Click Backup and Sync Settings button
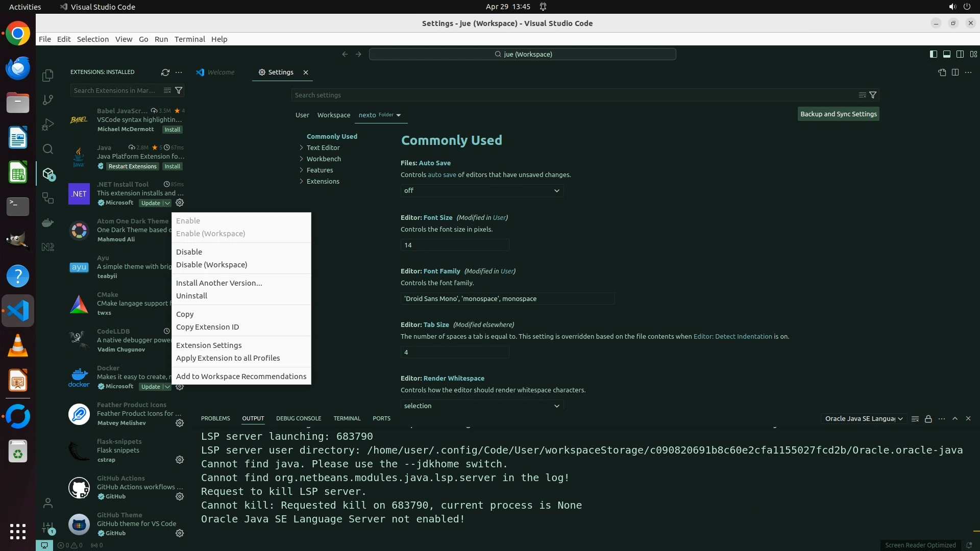Screen dimensions: 980x551 838,114
